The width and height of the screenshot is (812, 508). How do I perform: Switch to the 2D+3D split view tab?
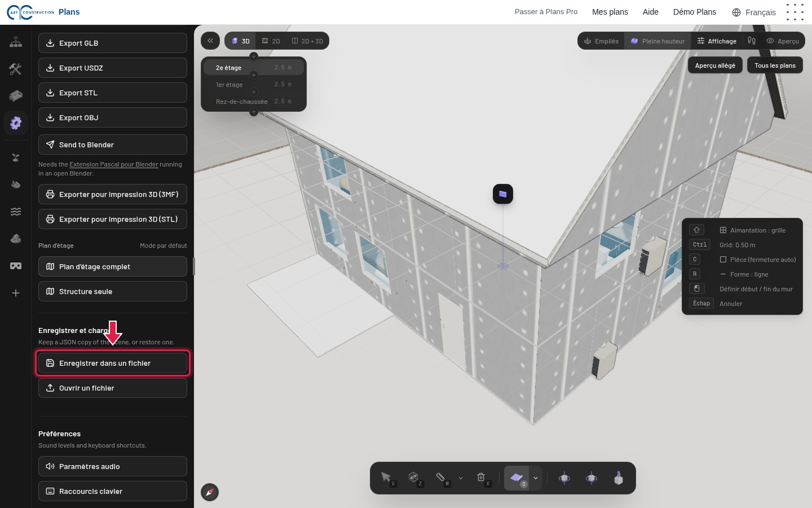(x=307, y=41)
